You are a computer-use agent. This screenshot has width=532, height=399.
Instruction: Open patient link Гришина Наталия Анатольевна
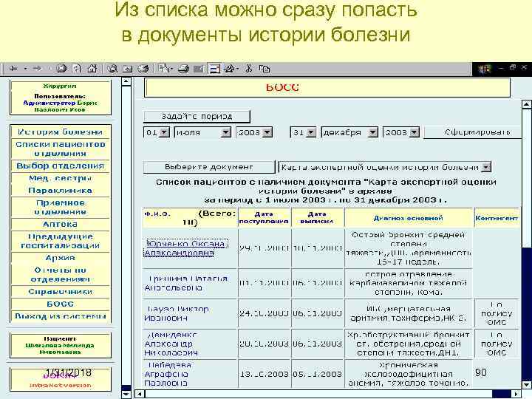coord(186,283)
